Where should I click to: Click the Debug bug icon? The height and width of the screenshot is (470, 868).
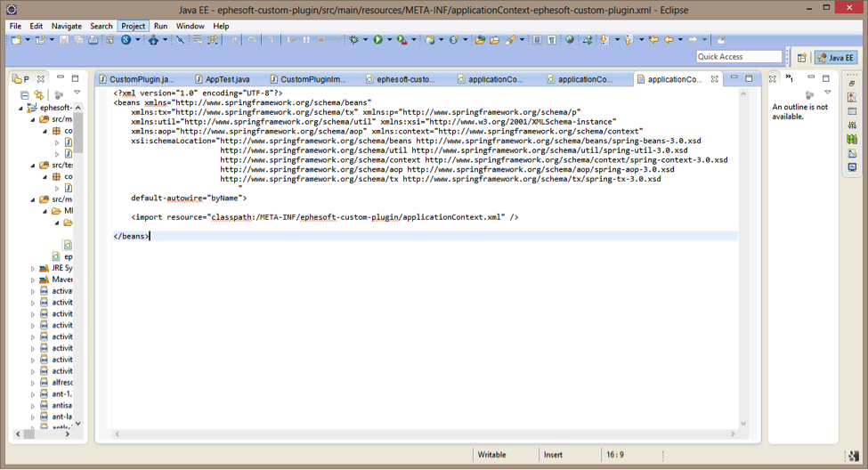click(353, 40)
